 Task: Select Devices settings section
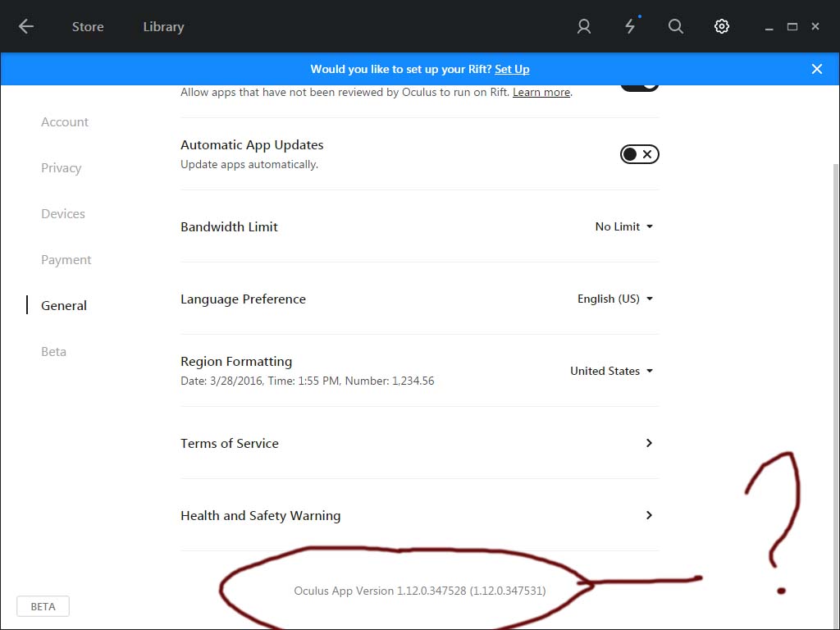[x=63, y=214]
